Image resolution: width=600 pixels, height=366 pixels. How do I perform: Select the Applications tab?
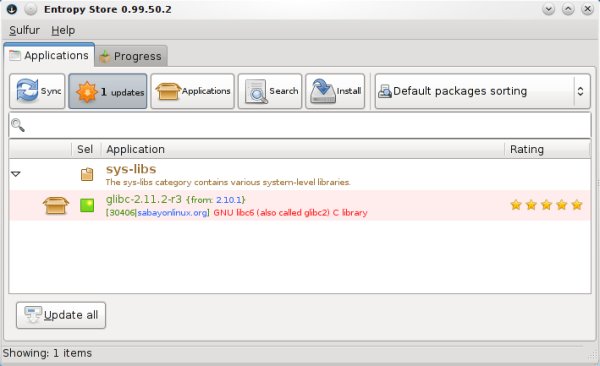pyautogui.click(x=49, y=56)
